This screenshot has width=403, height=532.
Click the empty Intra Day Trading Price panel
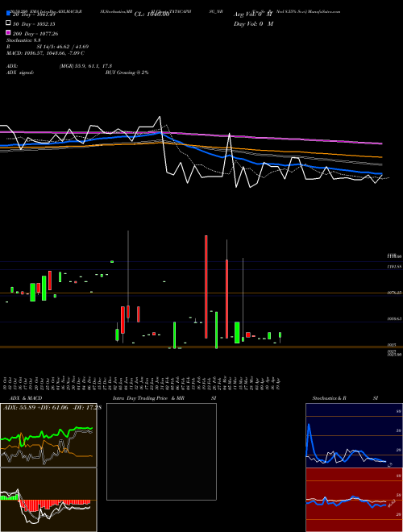[161, 451]
